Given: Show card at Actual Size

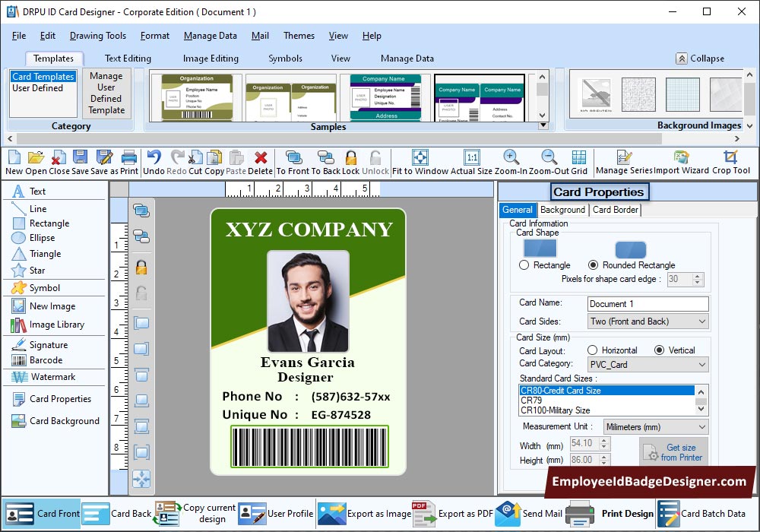Looking at the screenshot, I should (x=471, y=157).
